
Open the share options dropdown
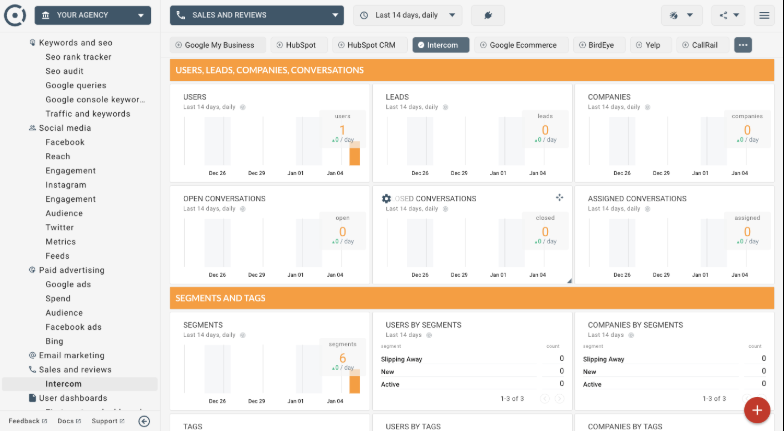(727, 16)
